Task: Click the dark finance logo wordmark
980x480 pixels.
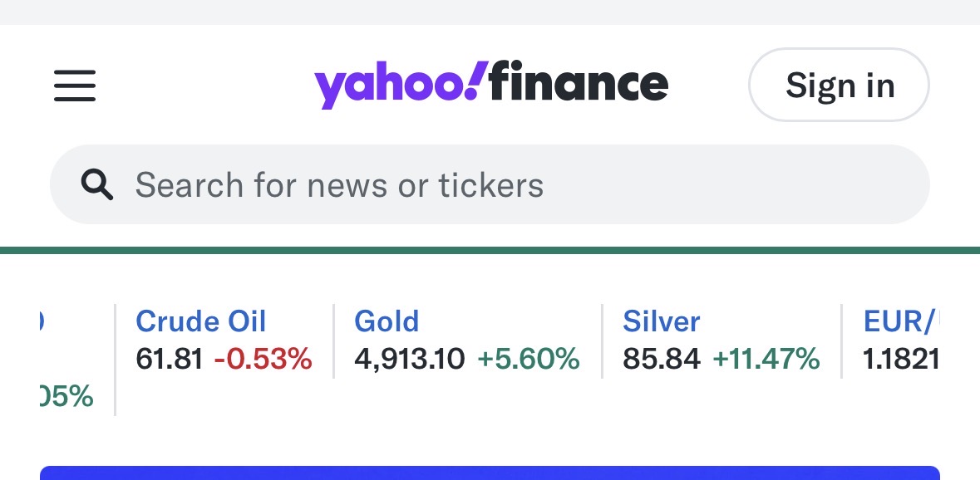Action: click(579, 84)
